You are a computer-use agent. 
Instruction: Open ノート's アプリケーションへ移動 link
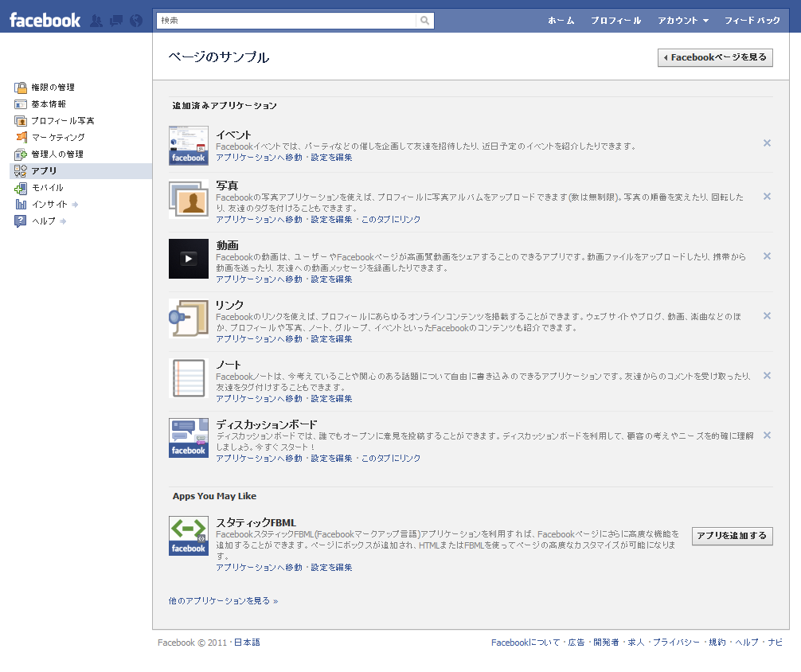[x=259, y=399]
